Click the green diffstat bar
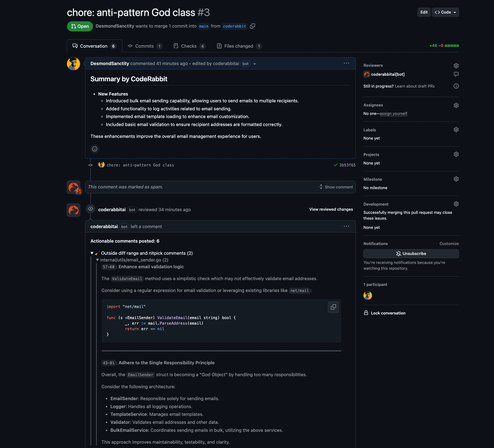 click(451, 46)
